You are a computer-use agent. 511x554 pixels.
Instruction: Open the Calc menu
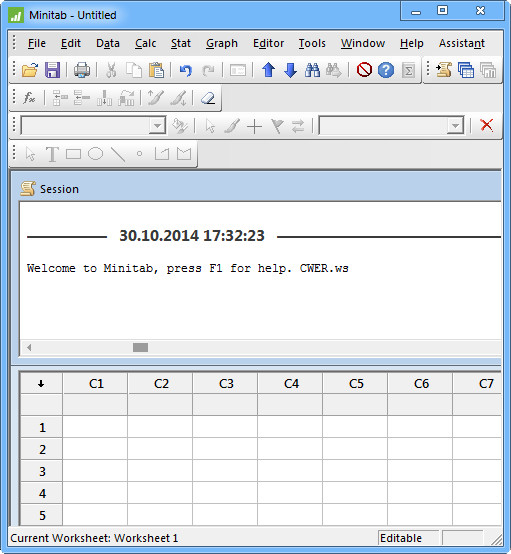coord(146,43)
